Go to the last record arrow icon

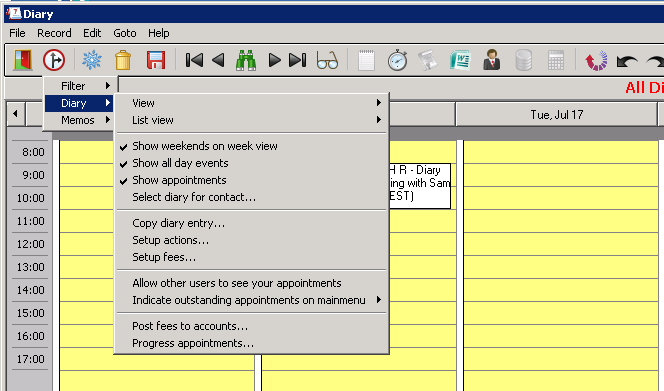297,60
